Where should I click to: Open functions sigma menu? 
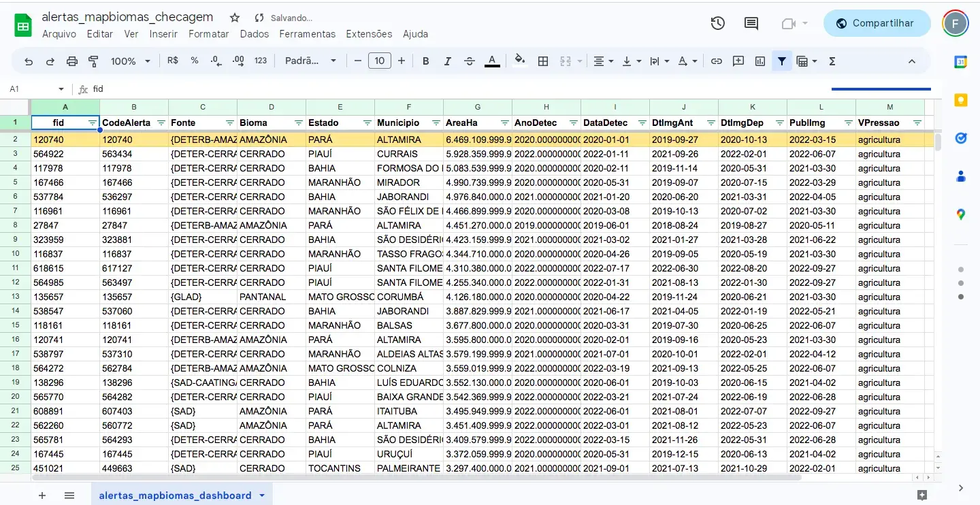(x=832, y=61)
